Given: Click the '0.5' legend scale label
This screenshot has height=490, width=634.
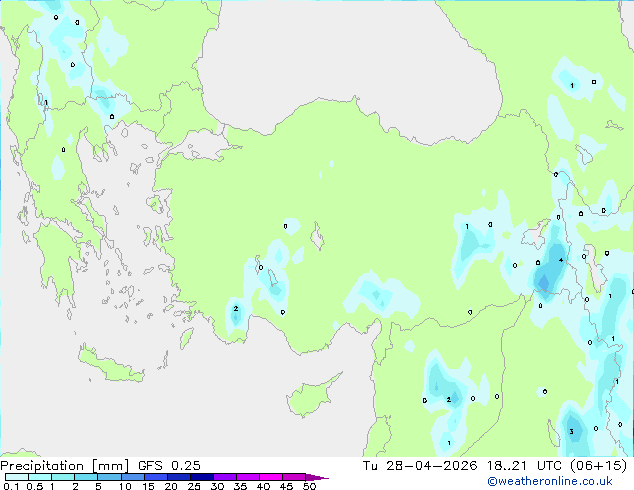Looking at the screenshot, I should point(34,486).
